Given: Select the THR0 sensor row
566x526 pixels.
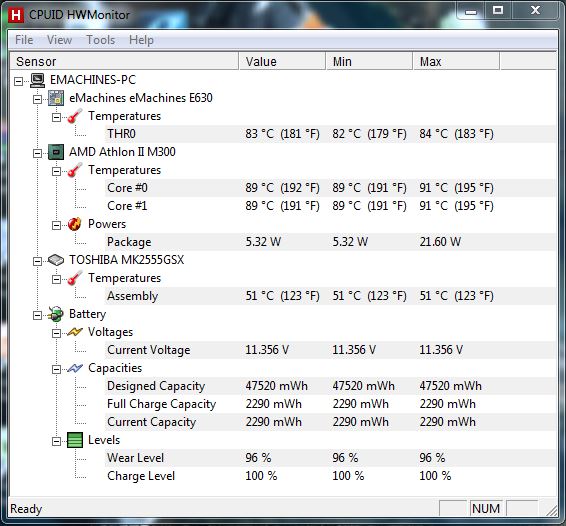Looking at the screenshot, I should [x=330, y=134].
